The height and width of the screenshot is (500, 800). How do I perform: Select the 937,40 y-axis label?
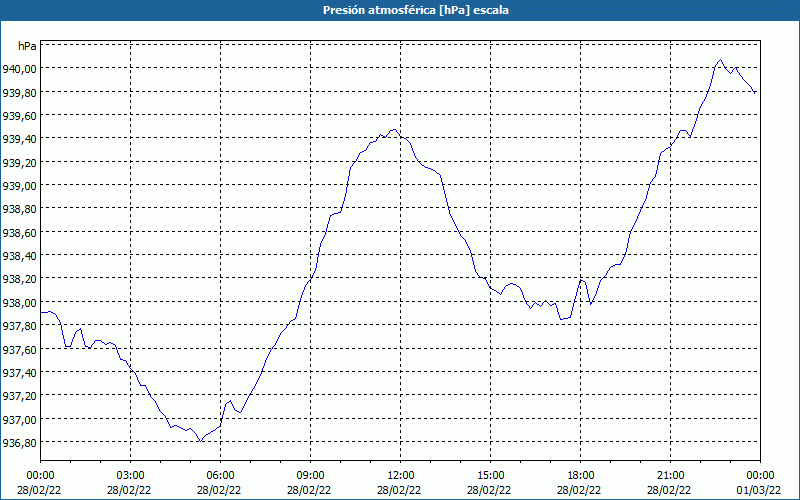click(19, 372)
